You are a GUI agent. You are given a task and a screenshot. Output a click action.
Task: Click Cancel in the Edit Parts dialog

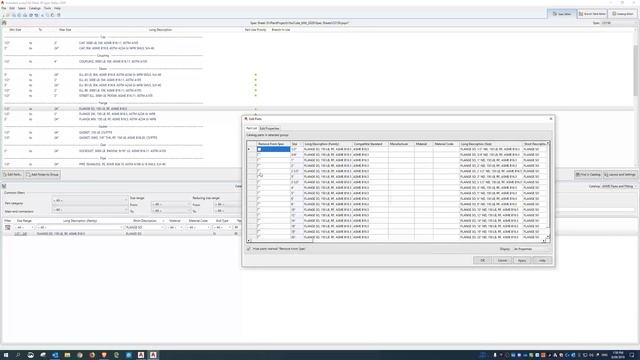[502, 260]
